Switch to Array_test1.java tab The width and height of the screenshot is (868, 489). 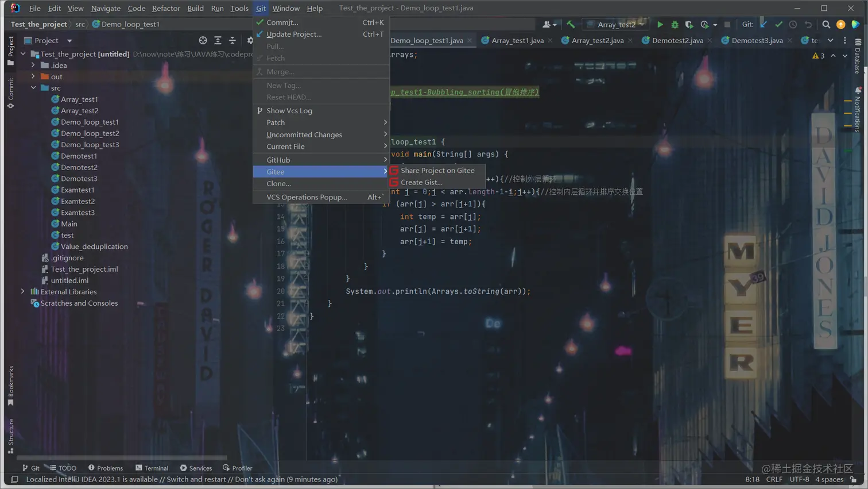click(517, 40)
